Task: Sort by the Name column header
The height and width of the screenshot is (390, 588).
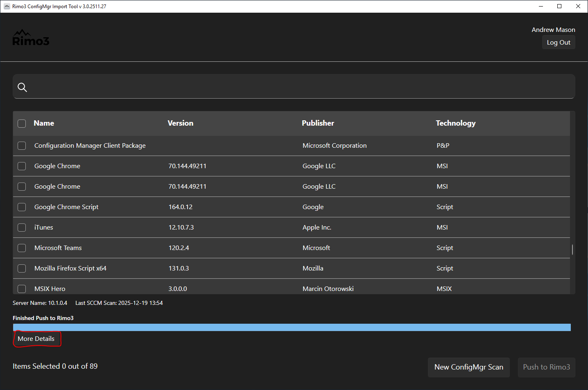Action: [44, 123]
